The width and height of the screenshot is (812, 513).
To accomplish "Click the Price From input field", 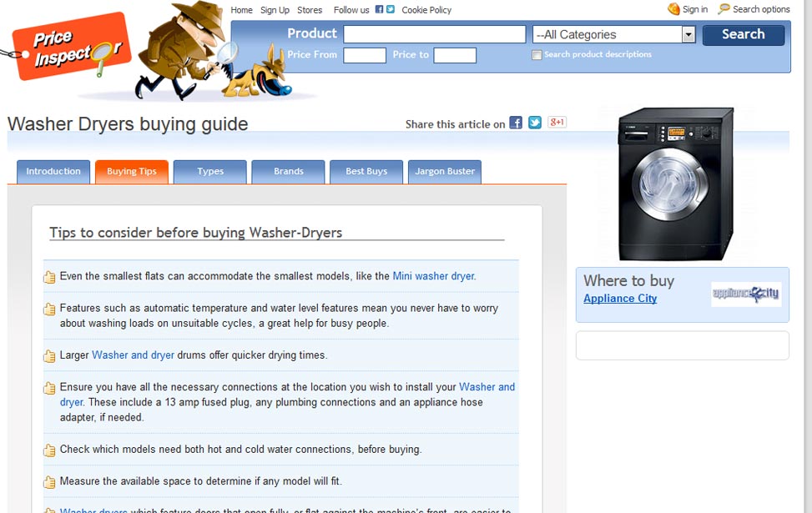I will [x=365, y=55].
